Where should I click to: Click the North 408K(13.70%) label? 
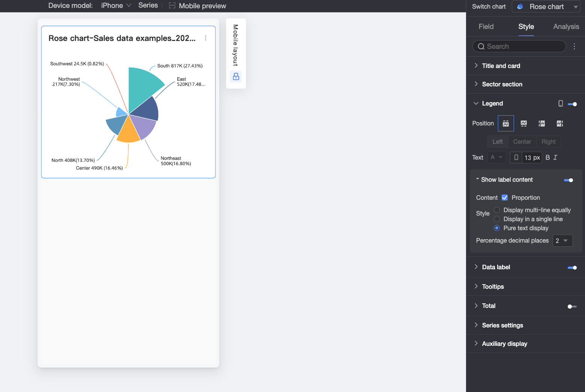click(x=73, y=160)
